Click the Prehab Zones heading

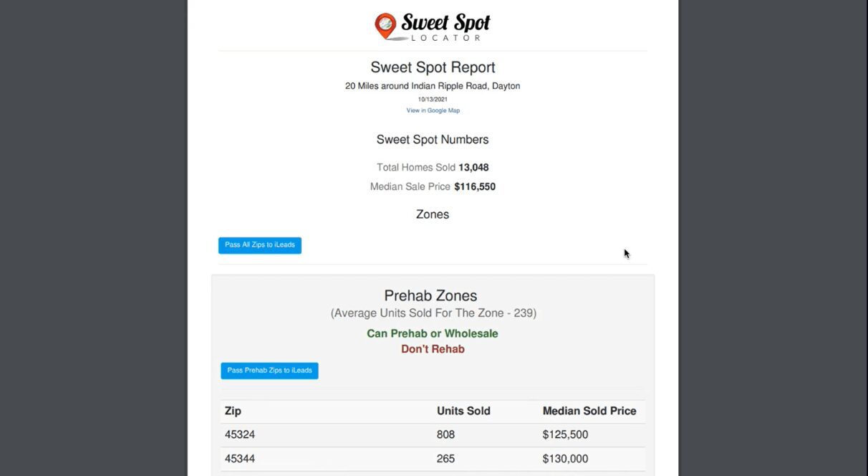pos(430,295)
